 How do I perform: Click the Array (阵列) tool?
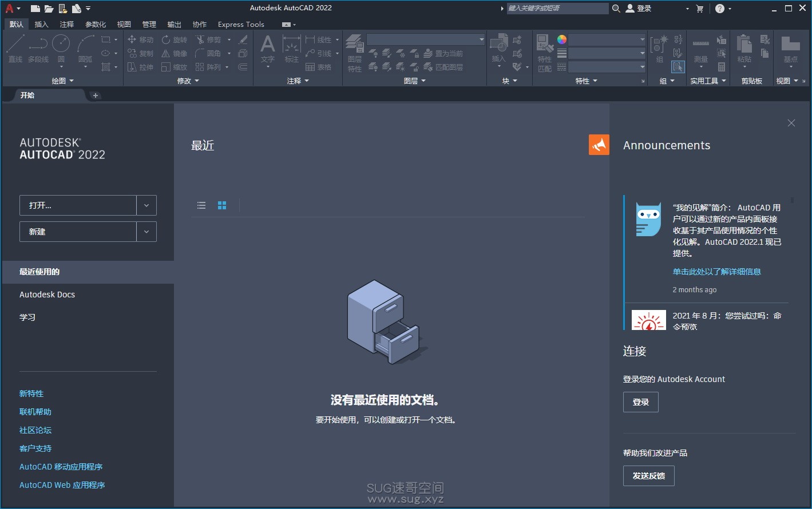click(x=208, y=67)
